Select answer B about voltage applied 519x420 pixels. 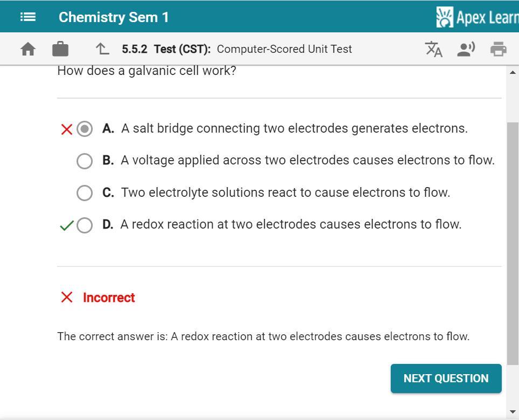click(x=85, y=161)
